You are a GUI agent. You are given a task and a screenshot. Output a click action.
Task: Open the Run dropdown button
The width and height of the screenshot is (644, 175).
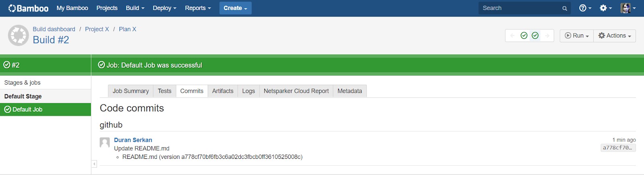pos(576,35)
